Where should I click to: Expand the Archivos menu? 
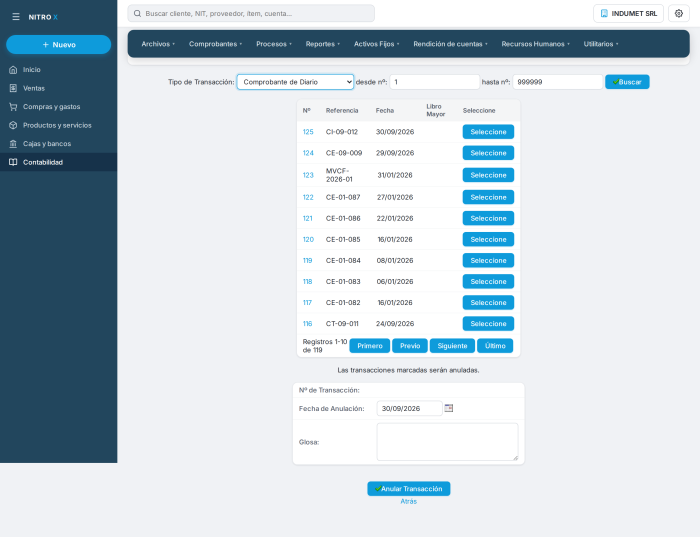pos(158,44)
